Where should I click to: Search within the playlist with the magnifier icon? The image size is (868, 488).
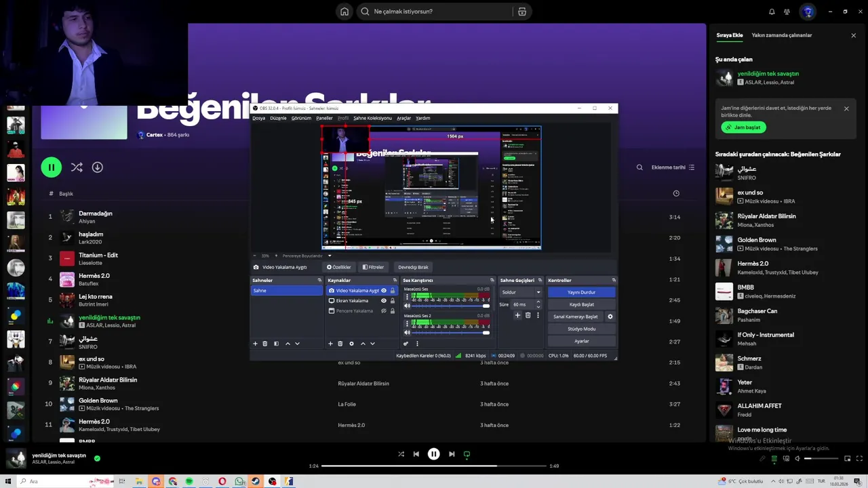(x=639, y=167)
